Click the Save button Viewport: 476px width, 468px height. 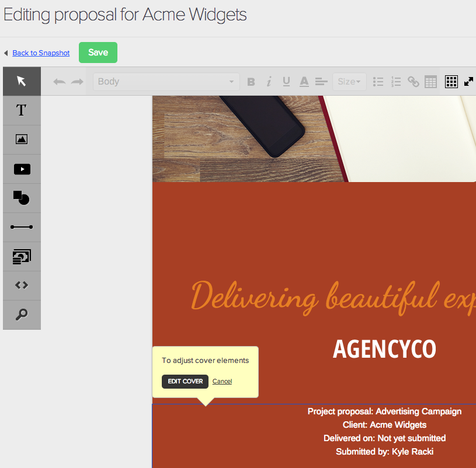(x=98, y=53)
